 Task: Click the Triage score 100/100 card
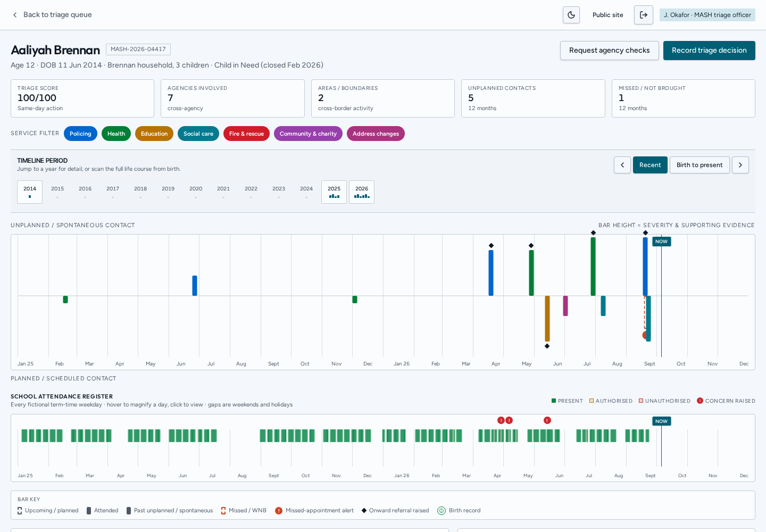pyautogui.click(x=82, y=98)
